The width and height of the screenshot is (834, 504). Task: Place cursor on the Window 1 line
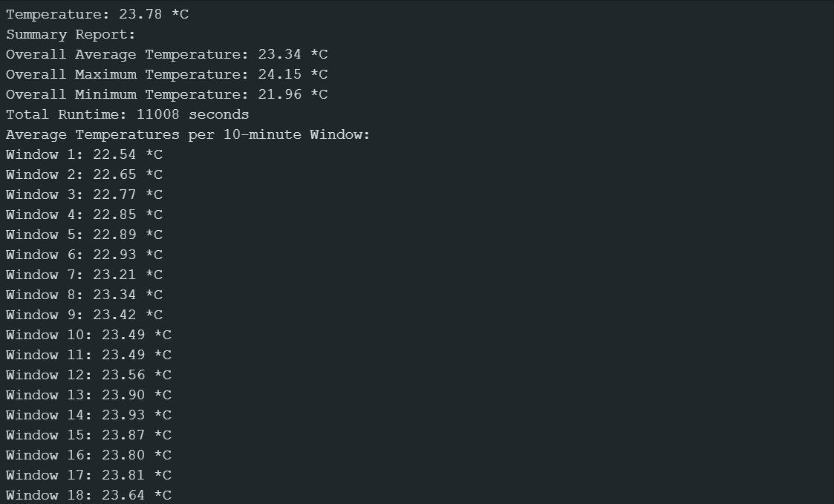pyautogui.click(x=84, y=154)
